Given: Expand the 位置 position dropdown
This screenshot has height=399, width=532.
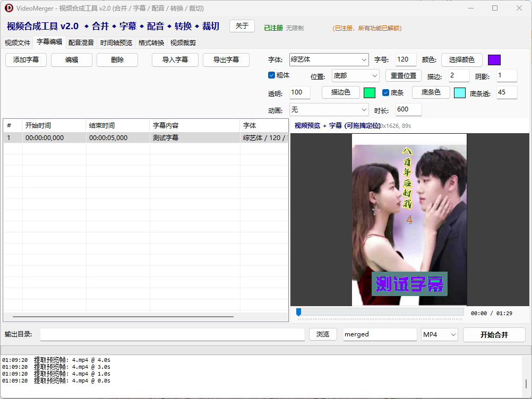Looking at the screenshot, I should (x=355, y=76).
